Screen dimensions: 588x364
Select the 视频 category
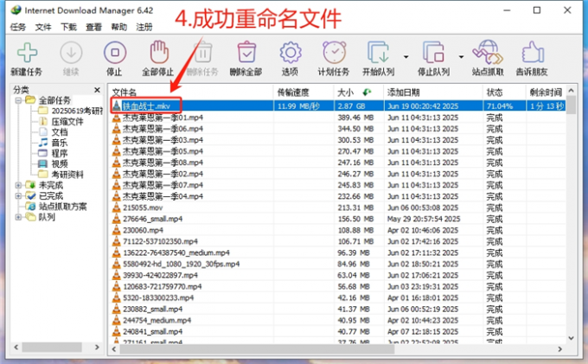[60, 163]
